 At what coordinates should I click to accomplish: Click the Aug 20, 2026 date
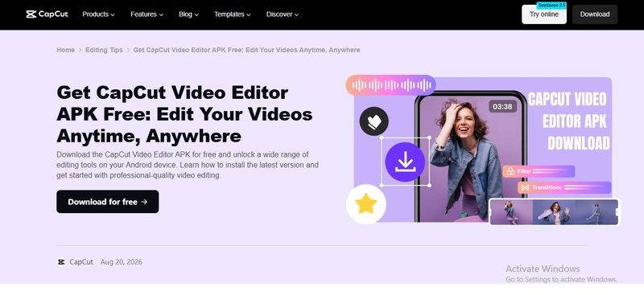tap(122, 262)
